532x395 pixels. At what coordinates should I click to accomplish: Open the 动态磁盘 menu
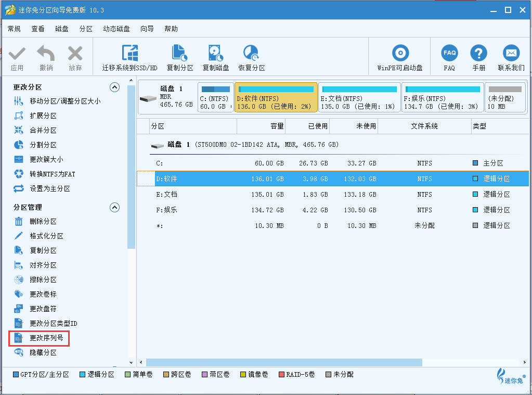(x=116, y=29)
